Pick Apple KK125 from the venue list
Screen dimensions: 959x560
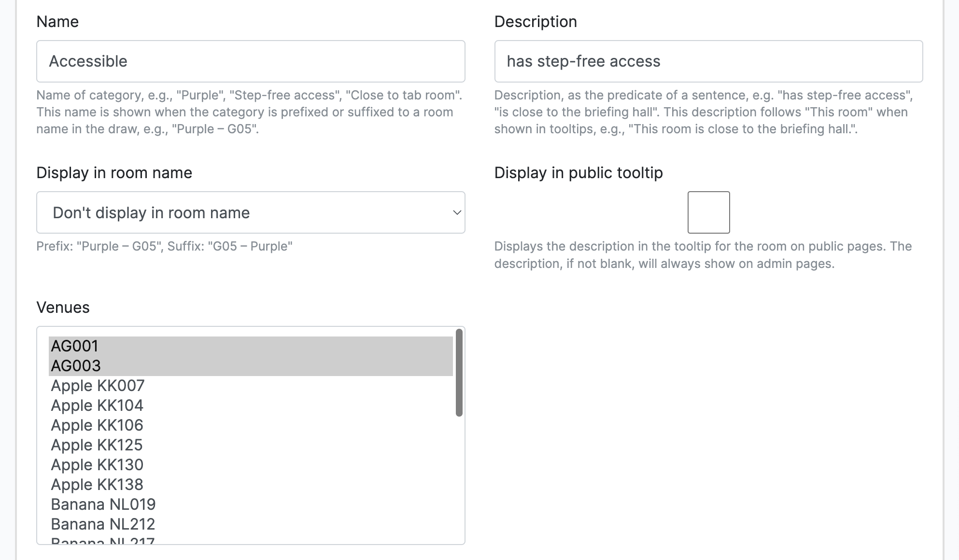(251, 445)
